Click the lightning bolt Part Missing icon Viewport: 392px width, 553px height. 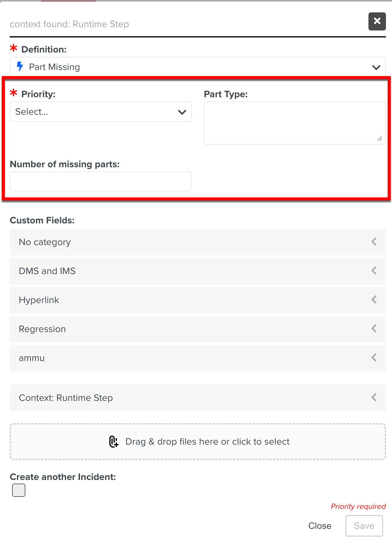click(x=20, y=66)
